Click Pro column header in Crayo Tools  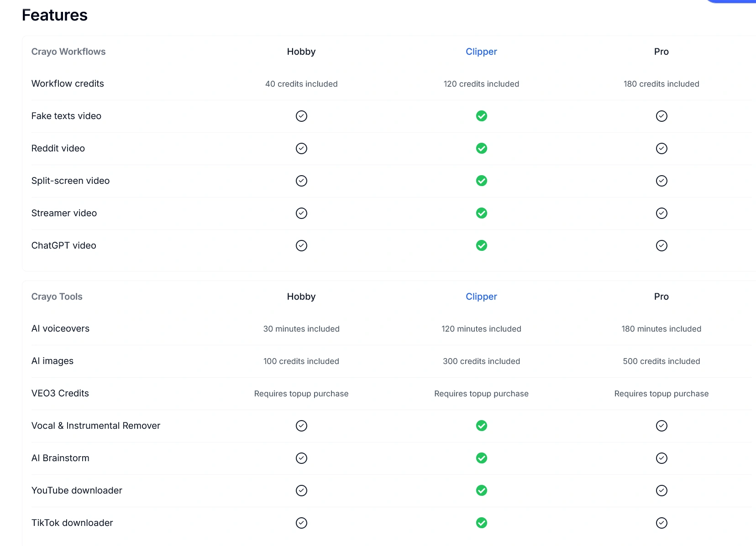pos(661,296)
